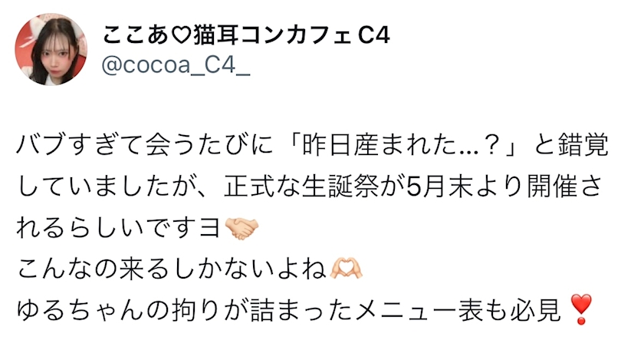Image resolution: width=644 pixels, height=340 pixels.
Task: Click the heart hands emoji
Action: pyautogui.click(x=347, y=269)
